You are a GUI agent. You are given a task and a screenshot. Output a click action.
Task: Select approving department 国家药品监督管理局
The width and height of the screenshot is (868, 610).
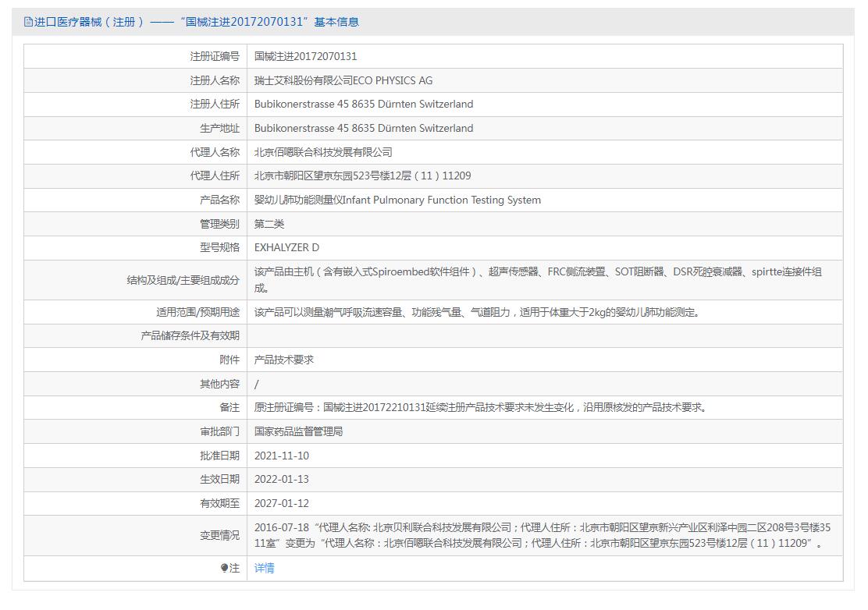pos(298,431)
